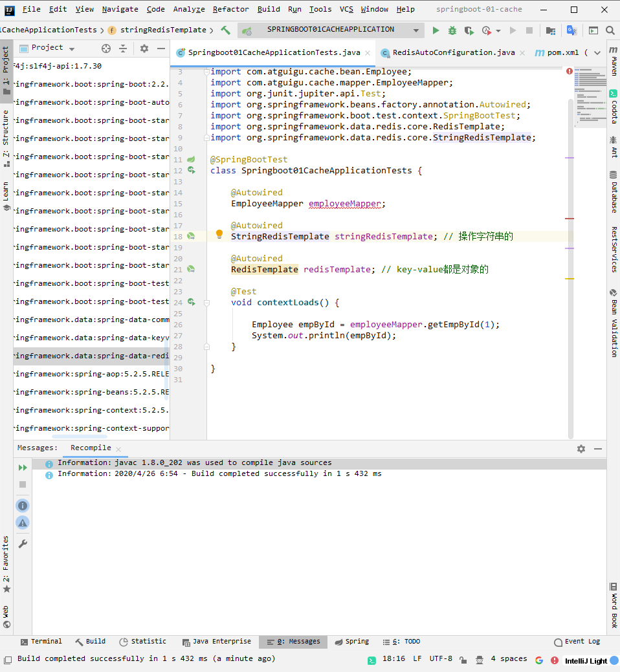Switch to RedisAutoConfiguration.java tab
This screenshot has height=672, width=620.
click(x=453, y=52)
